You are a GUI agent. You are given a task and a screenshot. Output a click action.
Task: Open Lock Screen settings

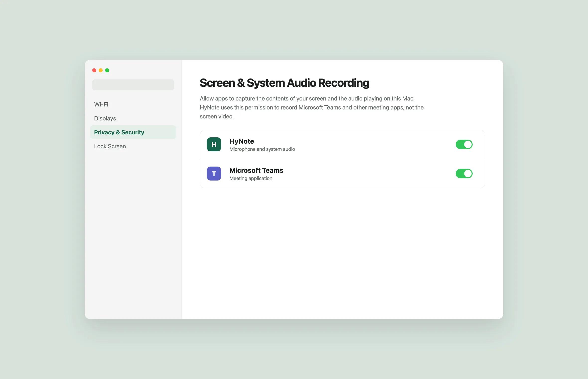133,146
